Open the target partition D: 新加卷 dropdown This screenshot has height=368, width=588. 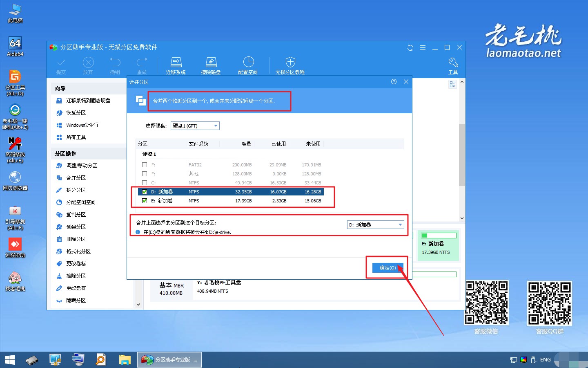[376, 225]
